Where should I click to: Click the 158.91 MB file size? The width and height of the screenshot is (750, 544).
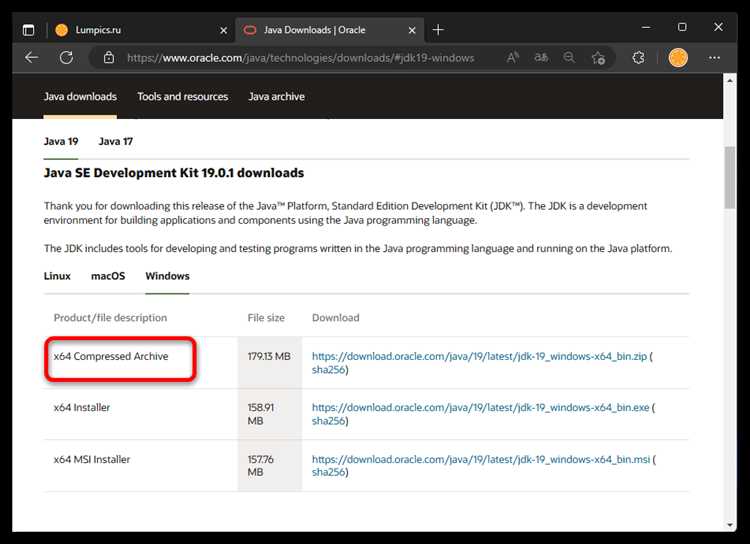[x=261, y=414]
